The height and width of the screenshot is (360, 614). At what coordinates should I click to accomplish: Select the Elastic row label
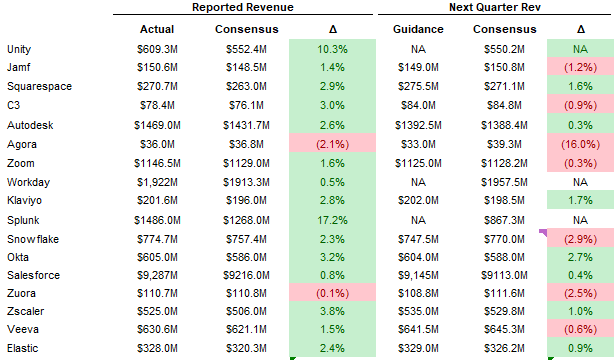[22, 349]
